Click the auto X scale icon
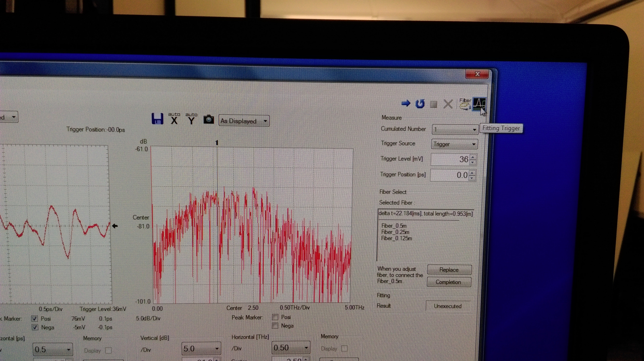This screenshot has width=644, height=361. tap(174, 119)
